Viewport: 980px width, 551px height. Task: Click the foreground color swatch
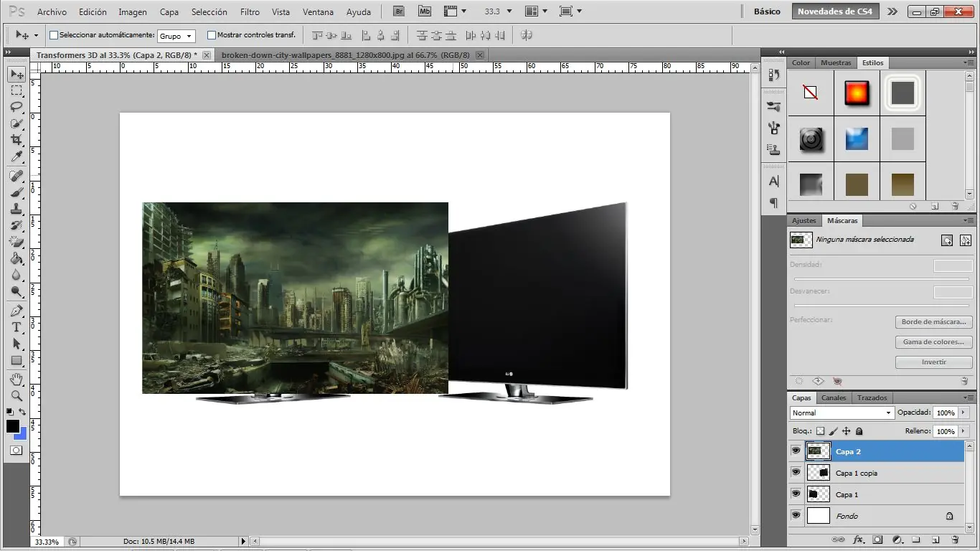[x=13, y=426]
